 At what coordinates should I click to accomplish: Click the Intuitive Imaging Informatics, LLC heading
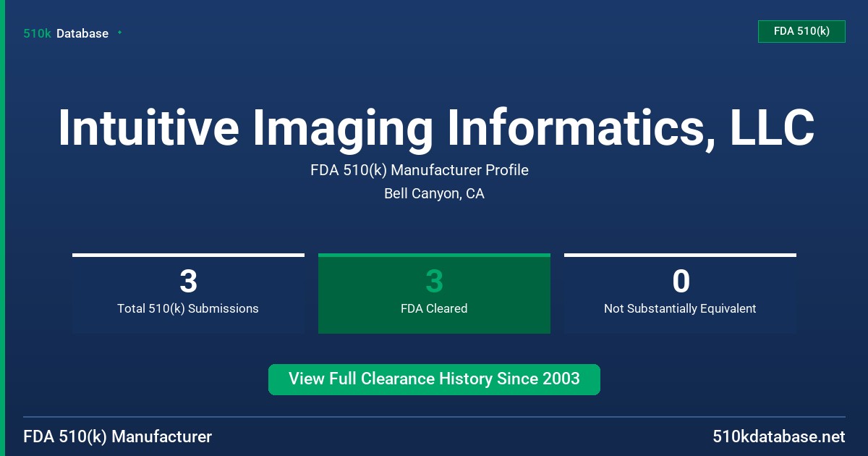tap(436, 128)
